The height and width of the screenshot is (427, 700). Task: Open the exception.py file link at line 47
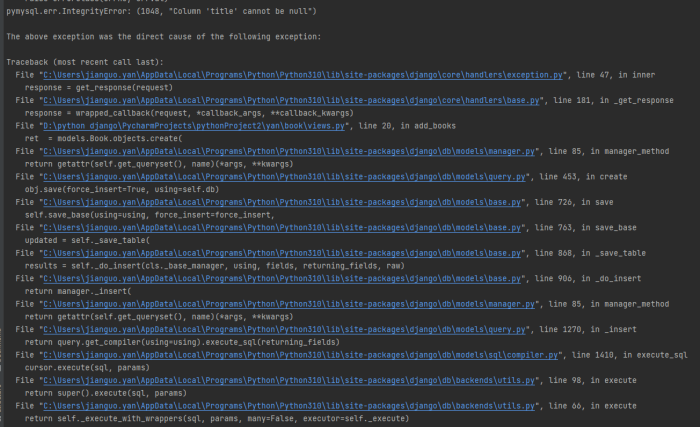coord(303,75)
